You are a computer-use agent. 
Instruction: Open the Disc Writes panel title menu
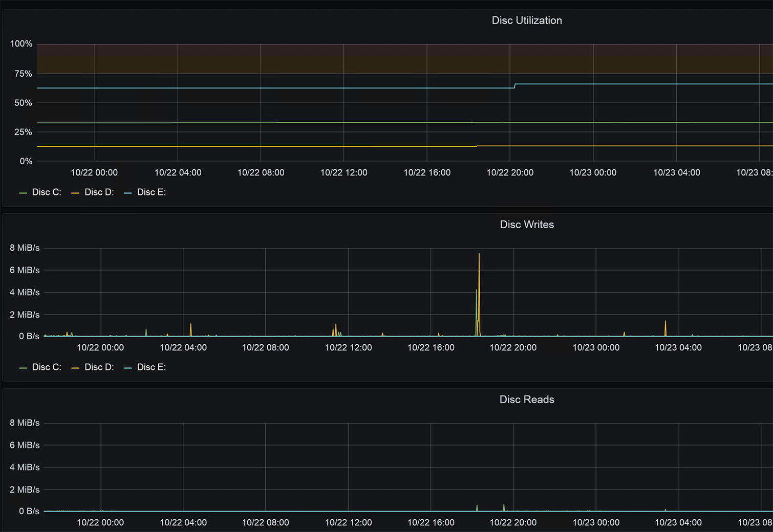[x=527, y=225]
